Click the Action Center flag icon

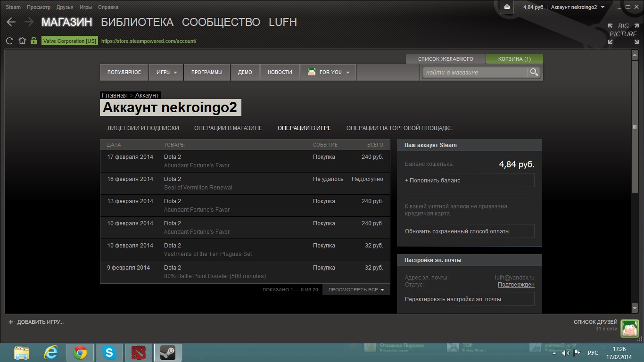click(577, 353)
